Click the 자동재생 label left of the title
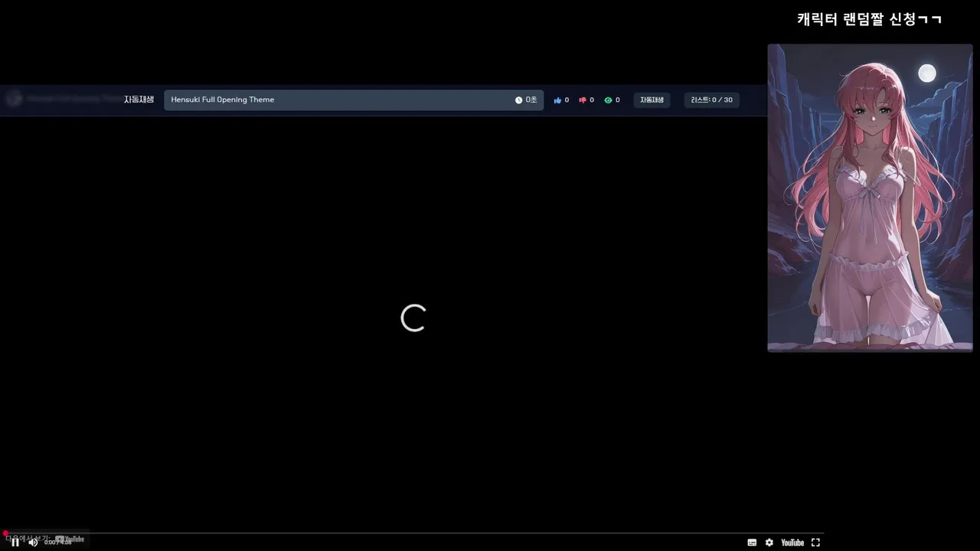980x551 pixels. [139, 99]
